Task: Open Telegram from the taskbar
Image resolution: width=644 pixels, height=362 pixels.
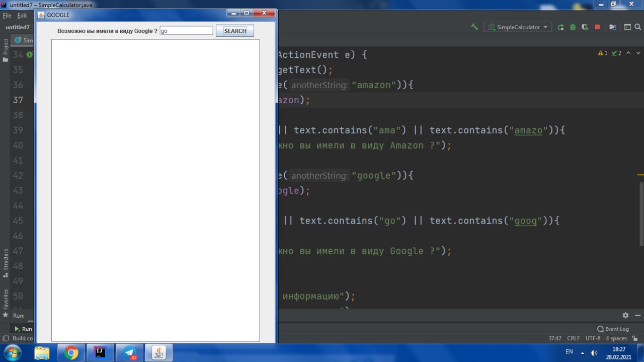Action: click(129, 352)
